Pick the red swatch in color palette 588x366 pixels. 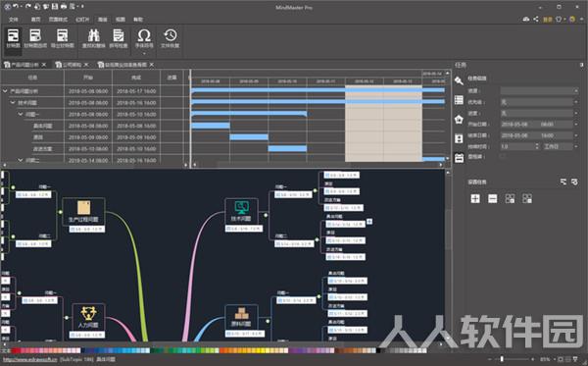tap(16, 350)
